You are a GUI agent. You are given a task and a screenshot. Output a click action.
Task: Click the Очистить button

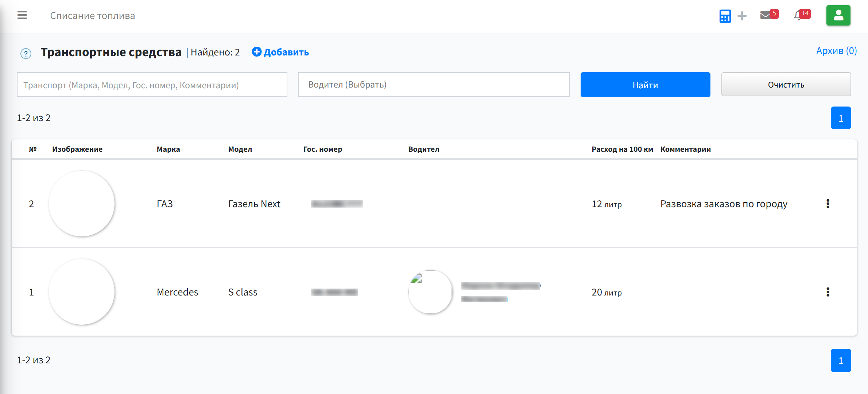pos(786,85)
